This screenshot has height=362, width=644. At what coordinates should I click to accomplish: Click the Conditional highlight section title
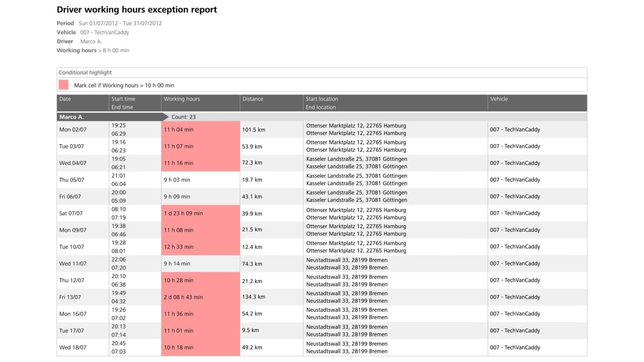pos(85,72)
